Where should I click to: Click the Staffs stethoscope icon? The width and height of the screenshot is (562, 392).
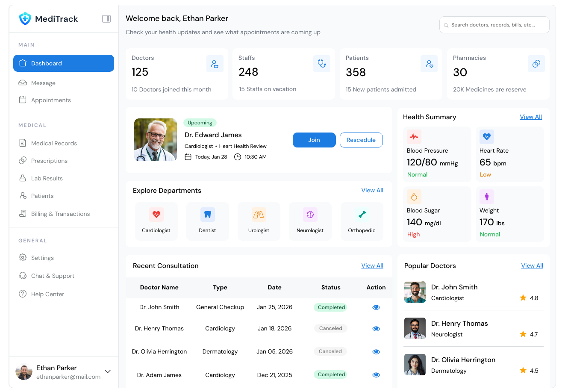pyautogui.click(x=322, y=64)
